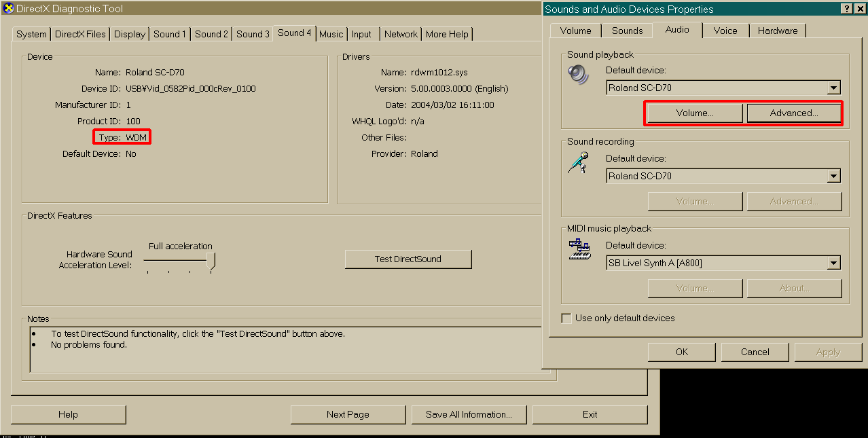Click the Type value WDM
This screenshot has width=868, height=438.
click(x=136, y=138)
